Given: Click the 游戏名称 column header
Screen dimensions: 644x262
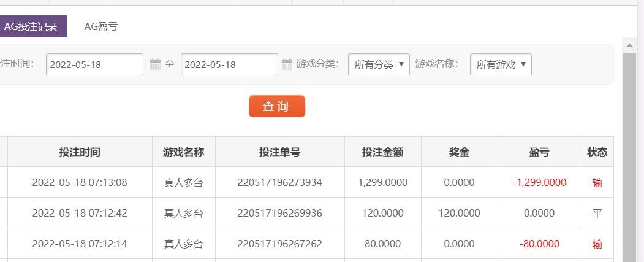Looking at the screenshot, I should [x=184, y=152].
